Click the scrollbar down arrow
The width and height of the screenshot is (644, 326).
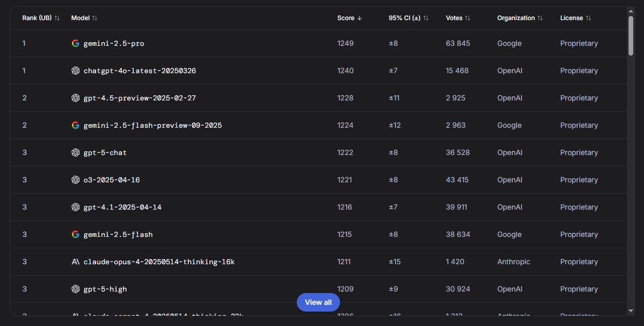[x=631, y=311]
